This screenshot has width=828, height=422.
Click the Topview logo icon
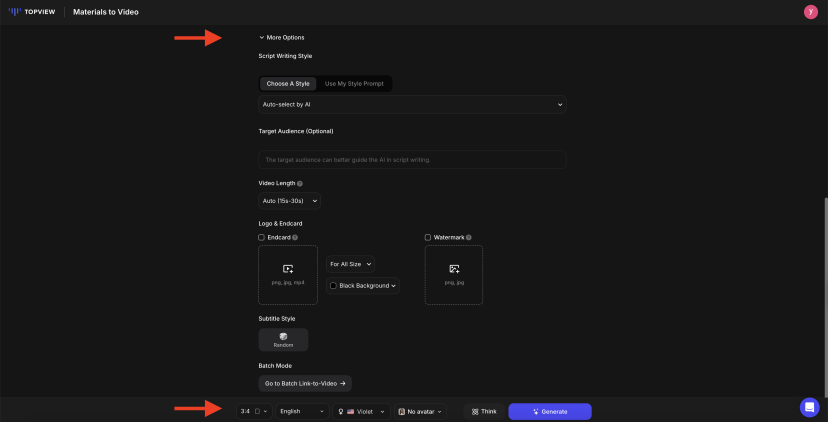pyautogui.click(x=14, y=12)
